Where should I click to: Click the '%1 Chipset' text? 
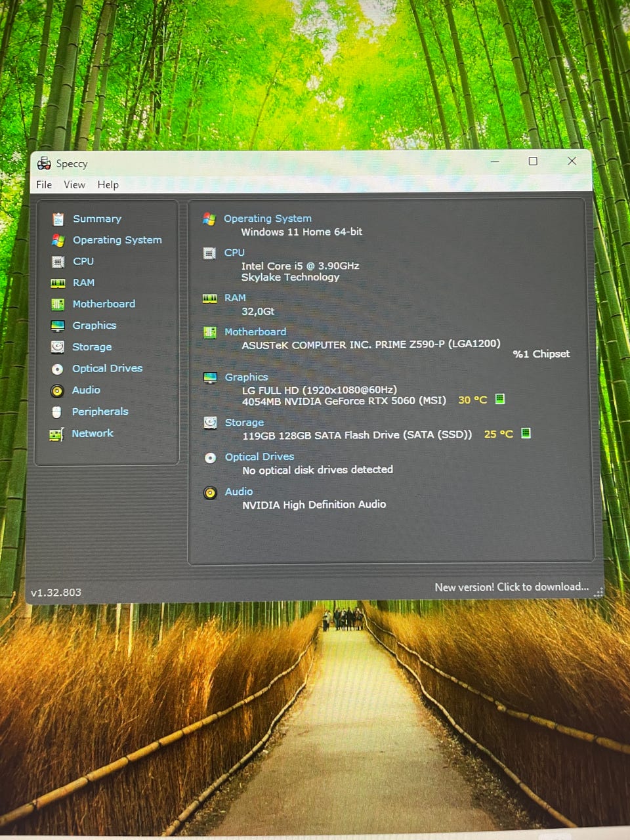point(541,354)
